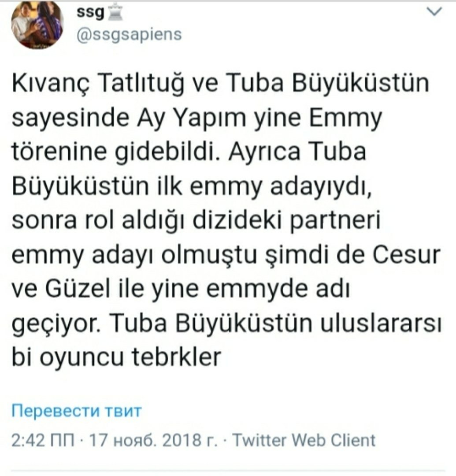Open the tweet options chevron menu
This screenshot has width=456, height=476.
pyautogui.click(x=434, y=11)
